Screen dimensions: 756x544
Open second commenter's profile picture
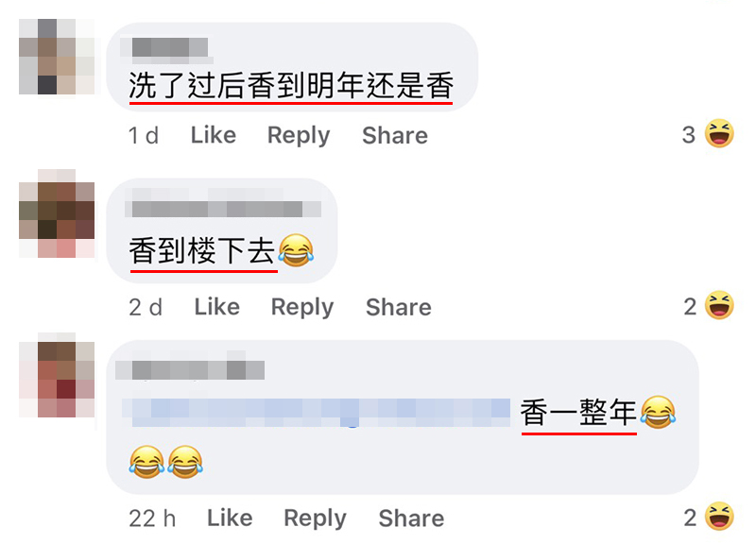pyautogui.click(x=57, y=213)
